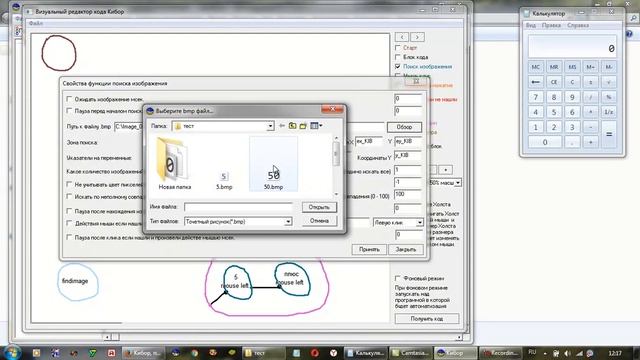This screenshot has width=640, height=360.
Task: Click Calculator digit 7 key
Action: point(536,97)
